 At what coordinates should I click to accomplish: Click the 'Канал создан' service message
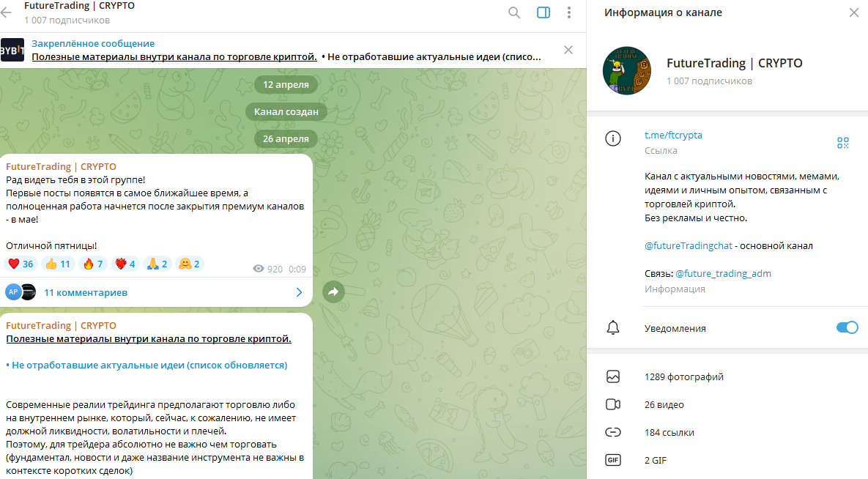click(x=286, y=111)
